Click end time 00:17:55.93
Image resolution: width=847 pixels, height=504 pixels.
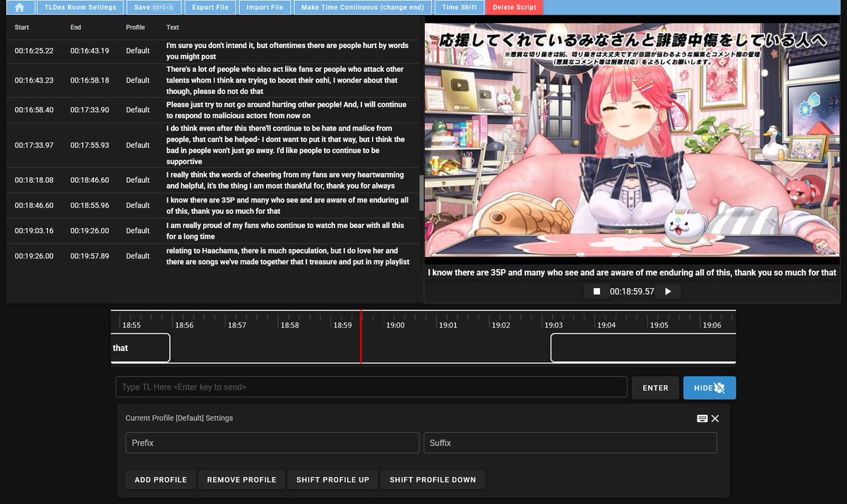click(x=90, y=145)
